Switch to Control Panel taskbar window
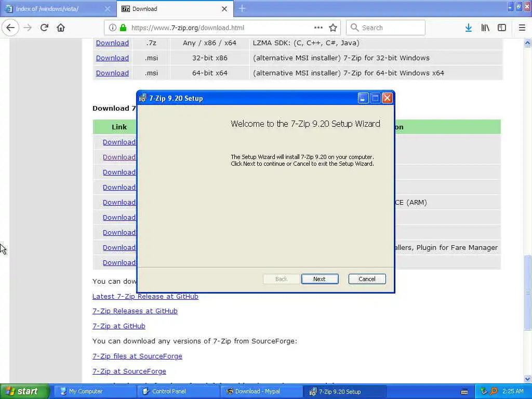This screenshot has width=532, height=399. tap(178, 392)
